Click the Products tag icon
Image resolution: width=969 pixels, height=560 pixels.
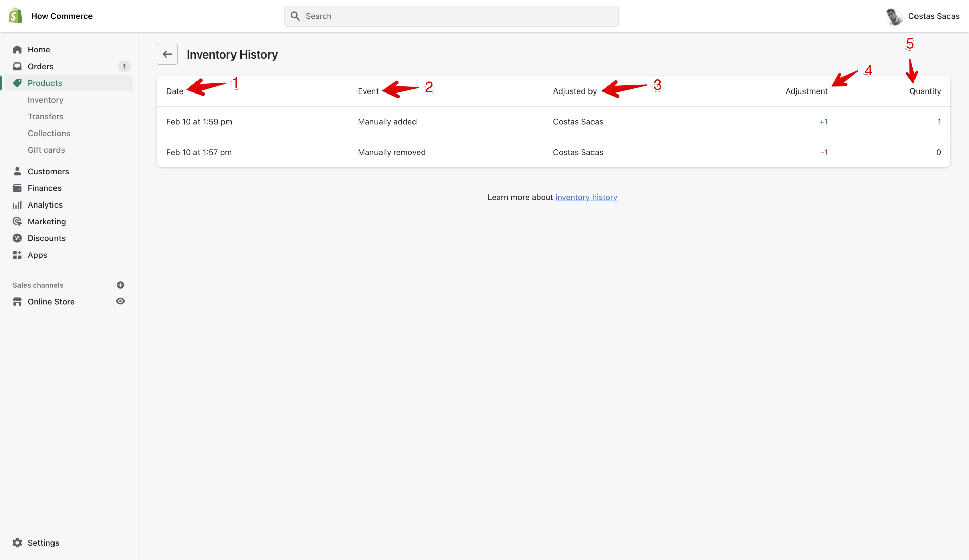tap(17, 83)
